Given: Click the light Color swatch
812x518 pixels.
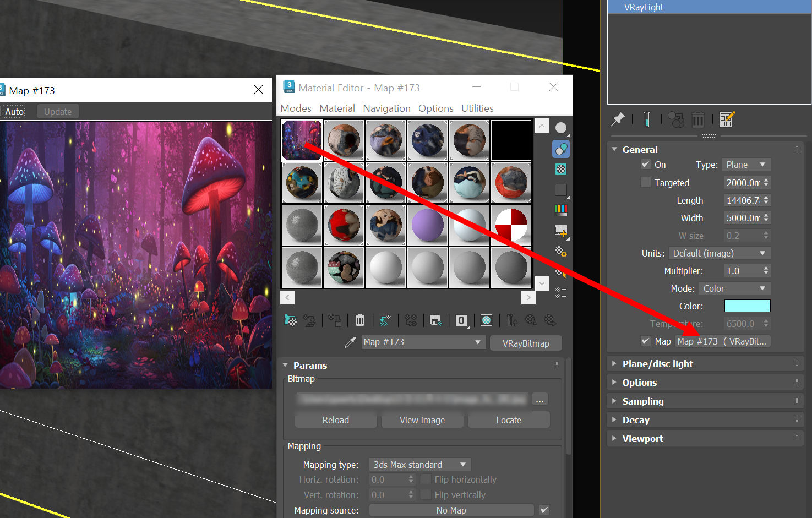Looking at the screenshot, I should point(747,306).
